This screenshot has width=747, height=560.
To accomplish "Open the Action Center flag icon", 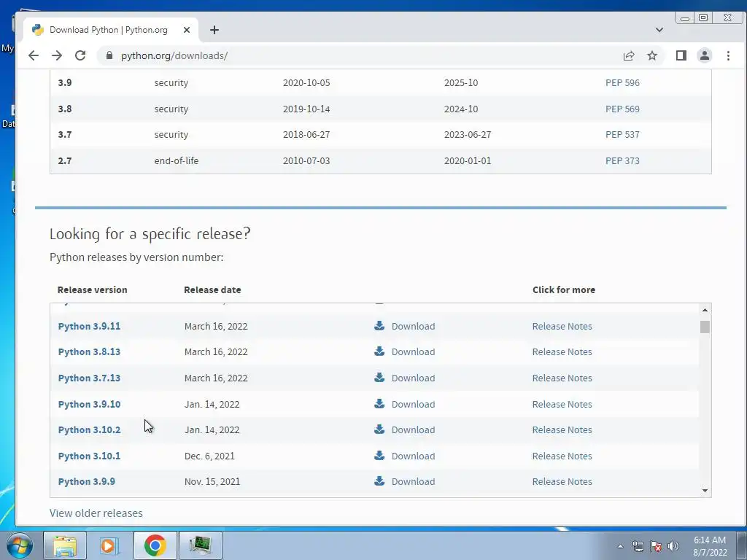I will (656, 547).
